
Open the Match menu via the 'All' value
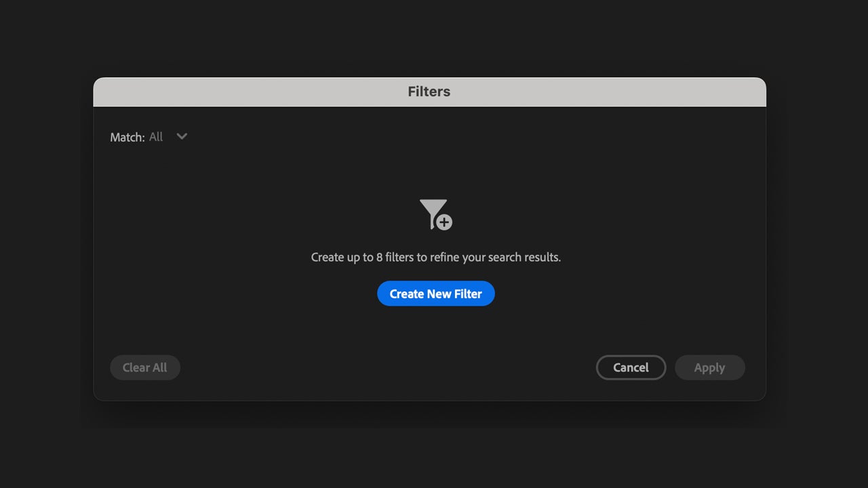click(x=156, y=137)
